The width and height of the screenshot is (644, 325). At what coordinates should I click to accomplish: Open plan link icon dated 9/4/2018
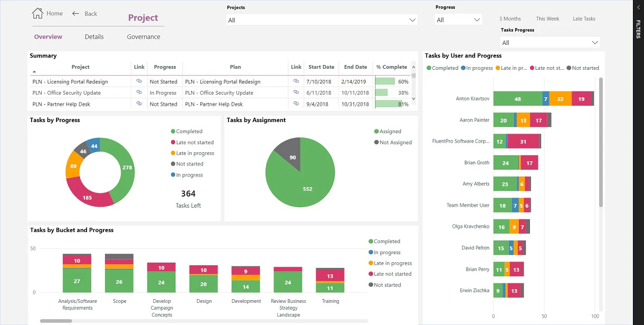click(296, 104)
